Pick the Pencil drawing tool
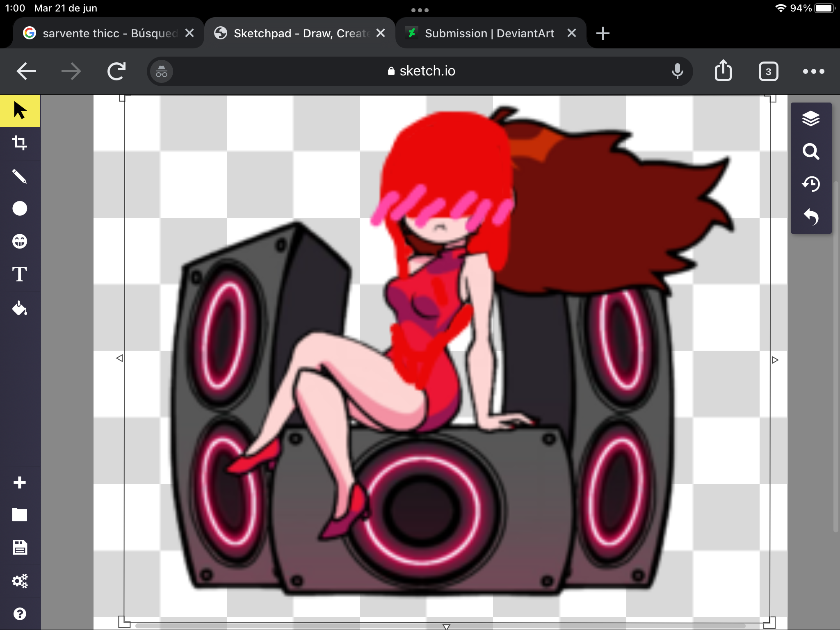Viewport: 840px width, 630px height. [20, 176]
